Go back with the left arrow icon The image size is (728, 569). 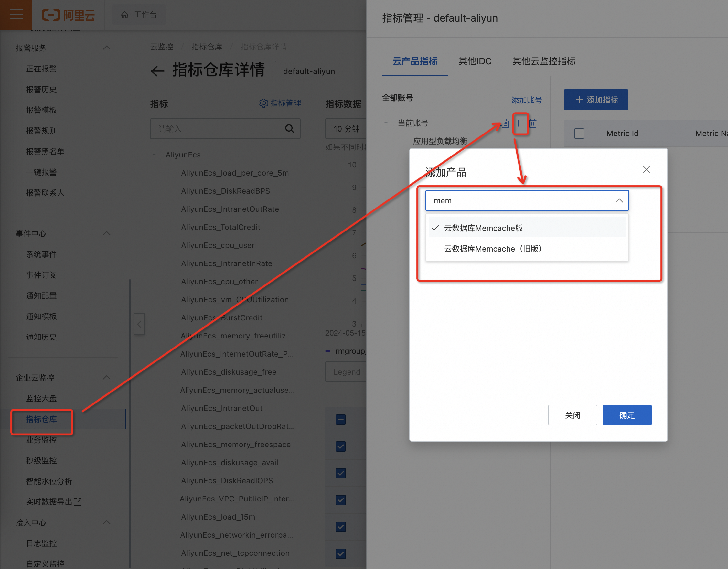pyautogui.click(x=157, y=71)
